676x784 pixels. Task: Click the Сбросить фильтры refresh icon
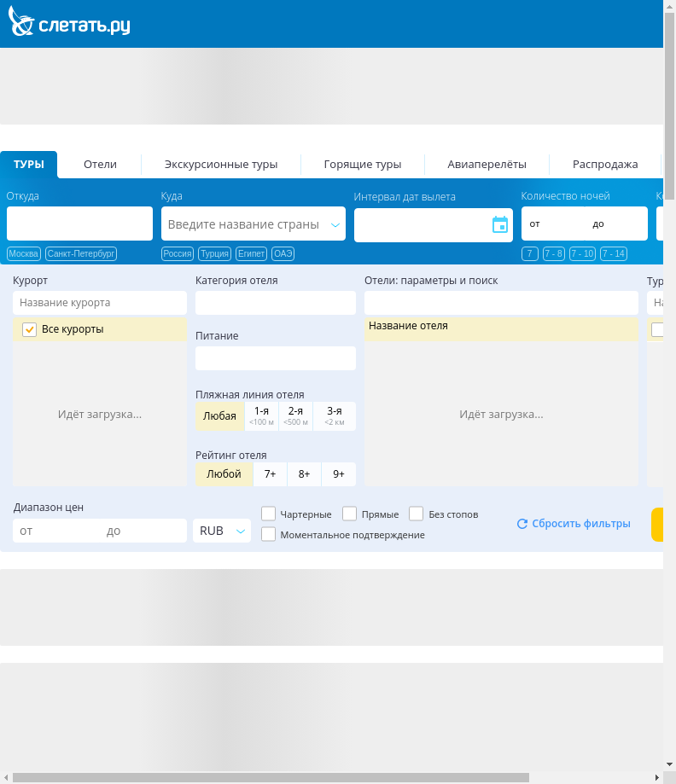coord(522,524)
